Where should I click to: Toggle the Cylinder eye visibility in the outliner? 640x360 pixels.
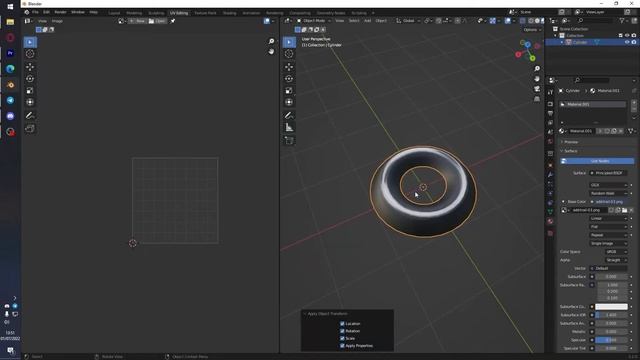tap(627, 42)
